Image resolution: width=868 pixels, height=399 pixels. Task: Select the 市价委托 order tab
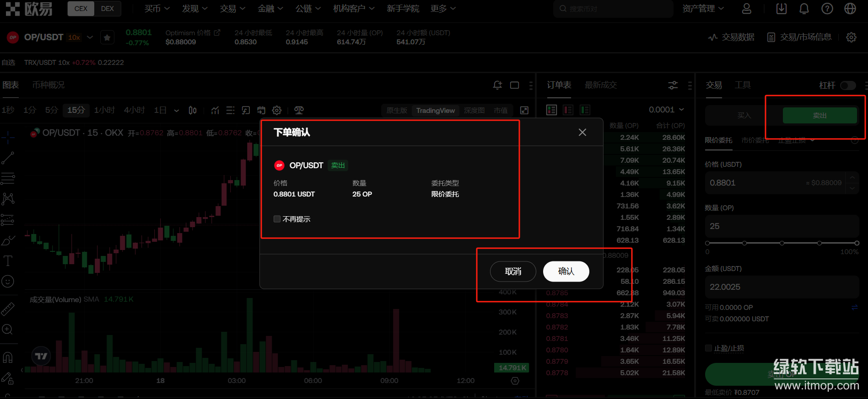[755, 140]
